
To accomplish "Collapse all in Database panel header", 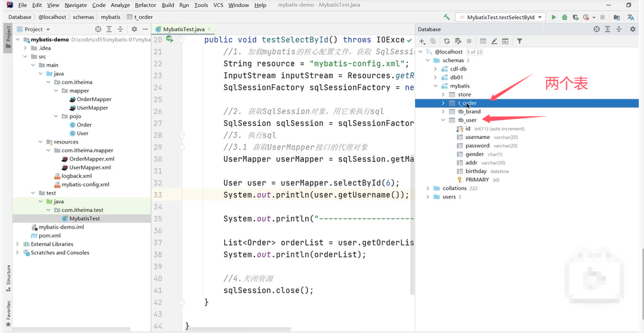I will tap(619, 29).
